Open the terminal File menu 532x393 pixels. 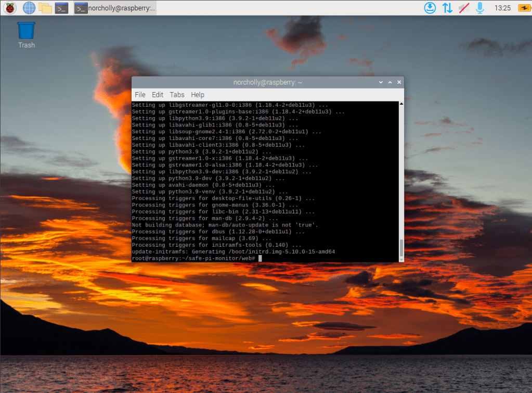[140, 95]
